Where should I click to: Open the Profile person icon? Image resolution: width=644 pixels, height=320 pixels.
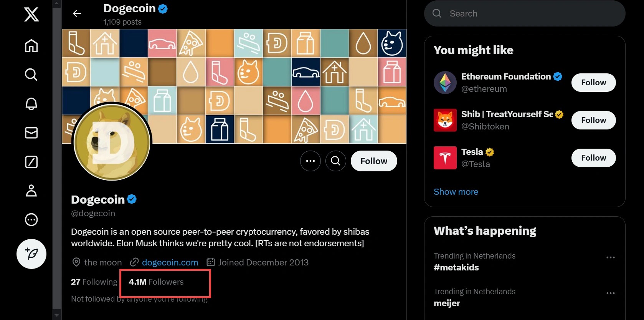(x=31, y=191)
